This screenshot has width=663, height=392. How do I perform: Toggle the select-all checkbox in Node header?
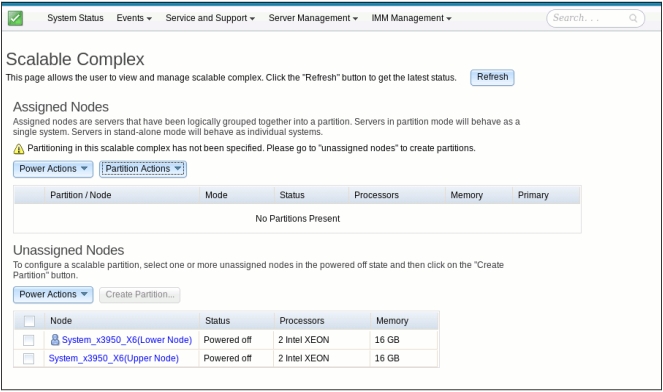(x=29, y=321)
